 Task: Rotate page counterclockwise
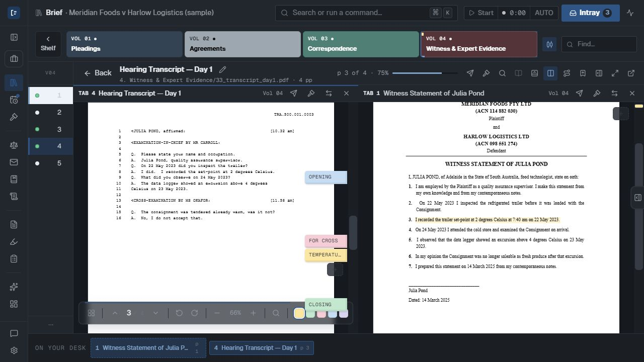click(179, 313)
